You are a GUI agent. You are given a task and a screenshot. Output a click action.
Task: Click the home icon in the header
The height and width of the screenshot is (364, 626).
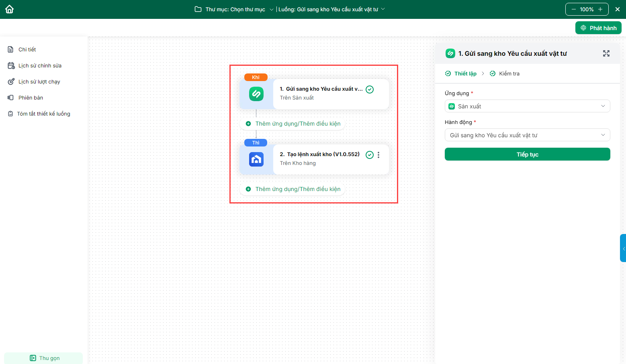tap(10, 9)
